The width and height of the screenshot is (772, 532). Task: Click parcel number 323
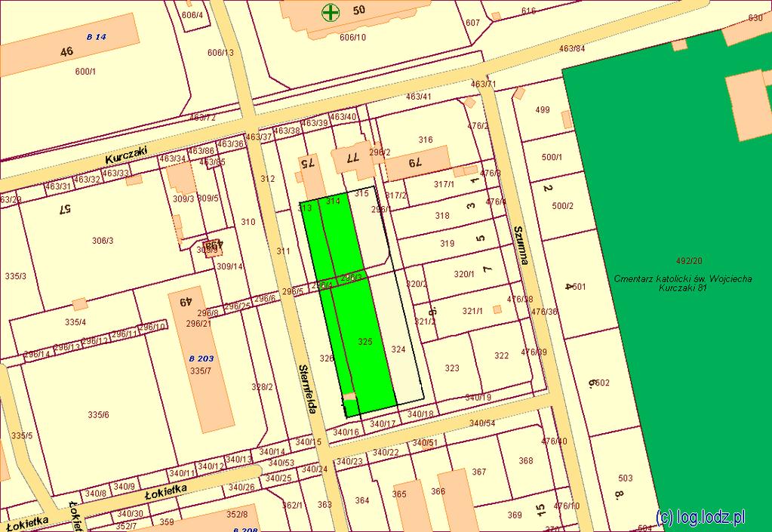452,368
